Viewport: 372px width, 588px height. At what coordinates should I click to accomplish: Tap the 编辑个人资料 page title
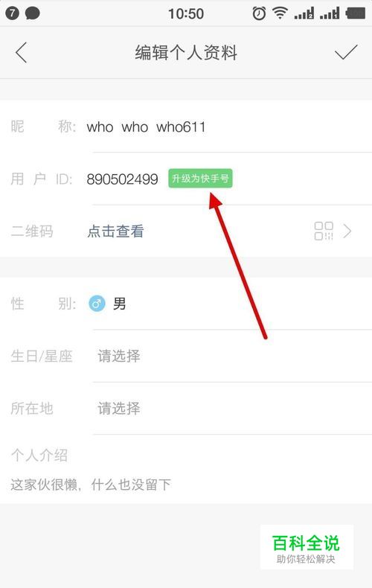point(186,53)
